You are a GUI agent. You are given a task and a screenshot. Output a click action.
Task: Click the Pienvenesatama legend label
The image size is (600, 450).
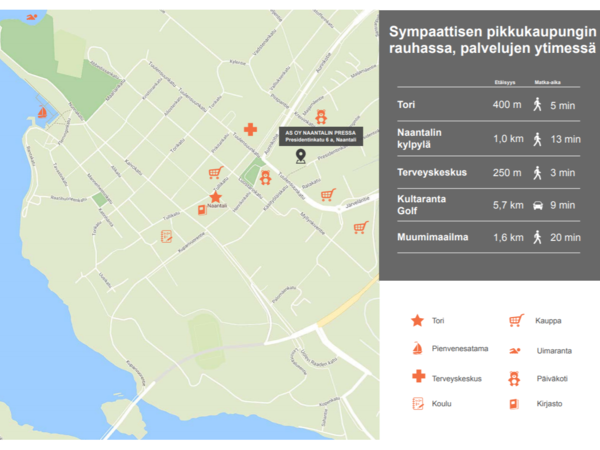[x=460, y=349]
